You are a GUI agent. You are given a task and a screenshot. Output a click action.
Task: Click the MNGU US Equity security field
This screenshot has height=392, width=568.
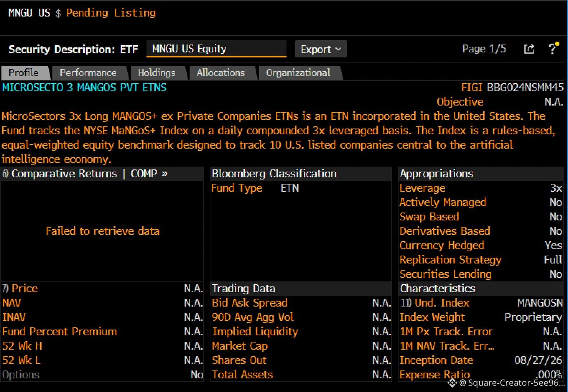click(217, 49)
